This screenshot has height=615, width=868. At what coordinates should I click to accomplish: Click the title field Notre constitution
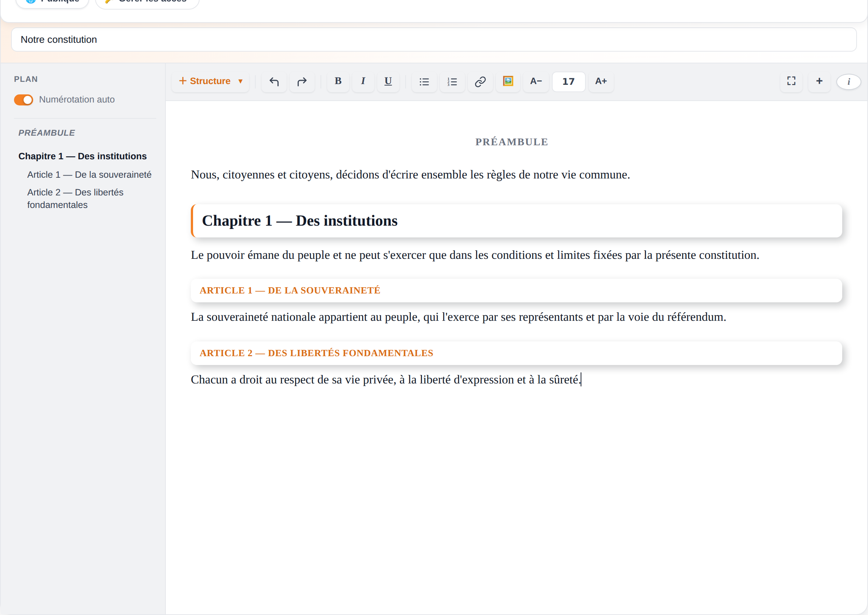(x=434, y=39)
